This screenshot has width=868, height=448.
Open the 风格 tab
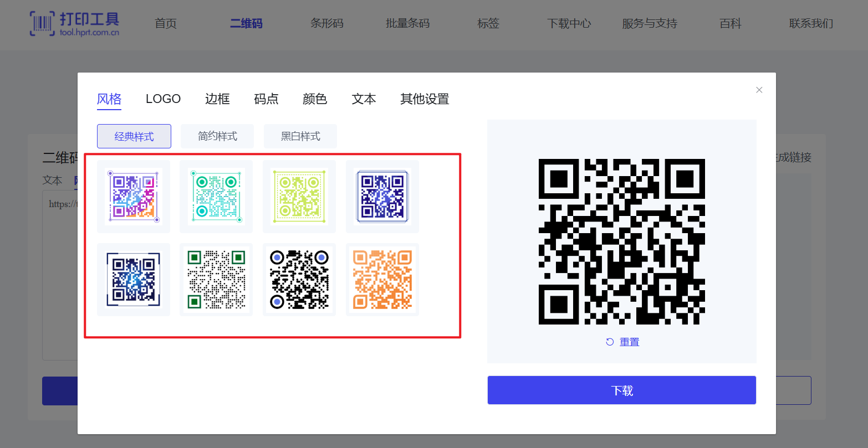coord(109,99)
